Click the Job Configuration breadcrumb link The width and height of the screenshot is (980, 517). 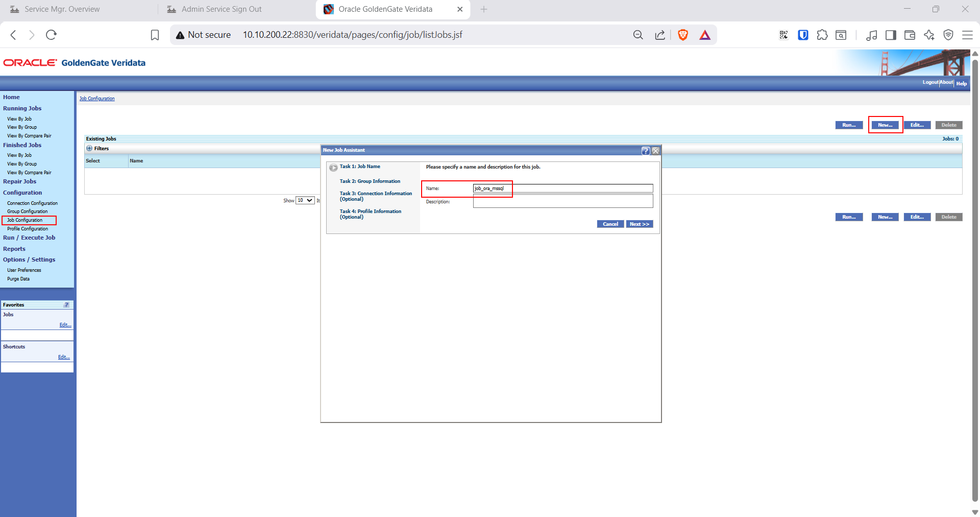(97, 99)
